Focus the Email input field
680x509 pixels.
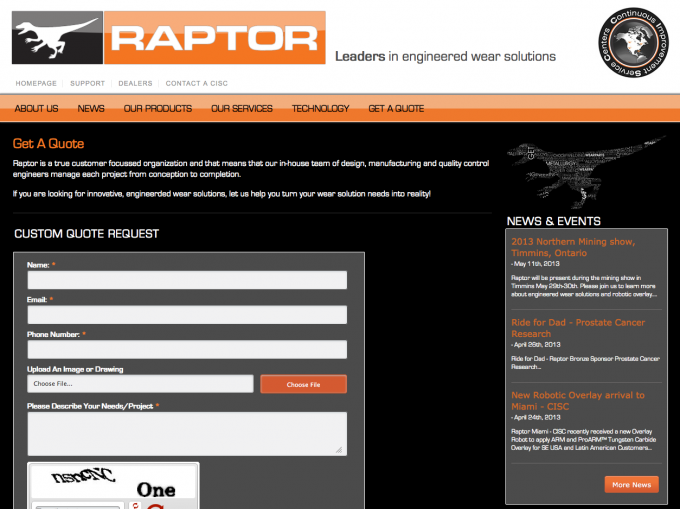point(186,315)
